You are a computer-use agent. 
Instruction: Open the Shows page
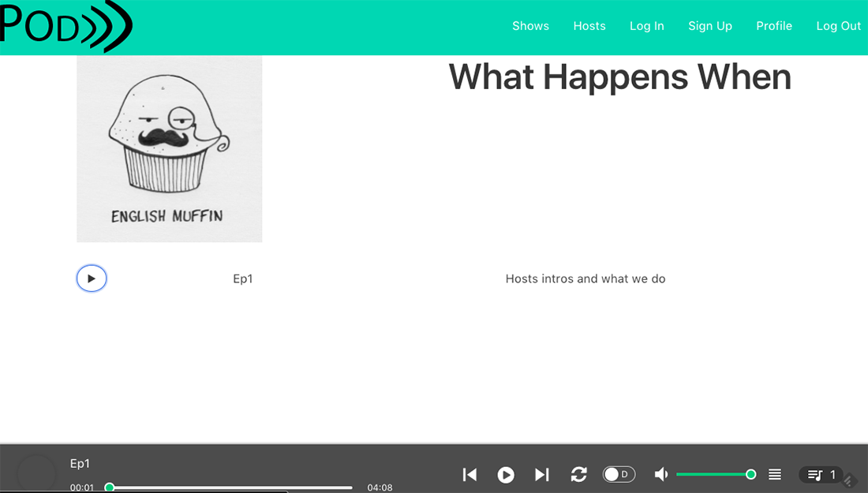530,26
